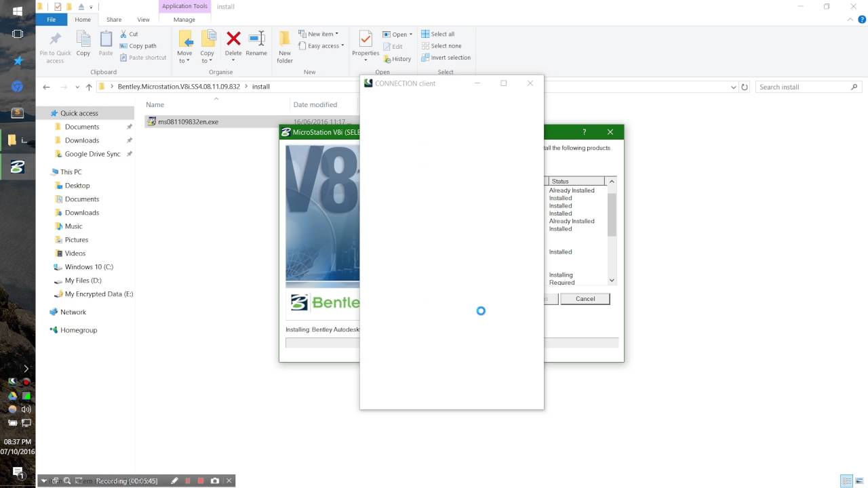
Task: Click the camera snapshot icon on the recording bar
Action: point(215,481)
